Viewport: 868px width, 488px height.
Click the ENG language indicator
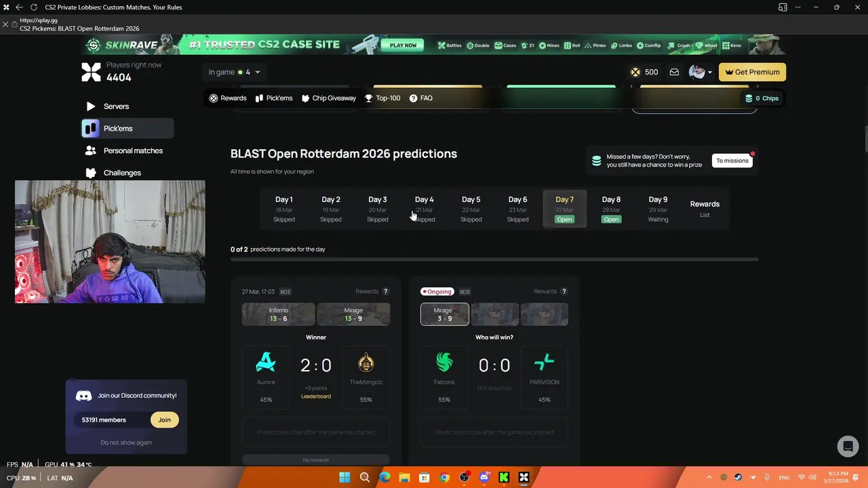click(x=785, y=478)
